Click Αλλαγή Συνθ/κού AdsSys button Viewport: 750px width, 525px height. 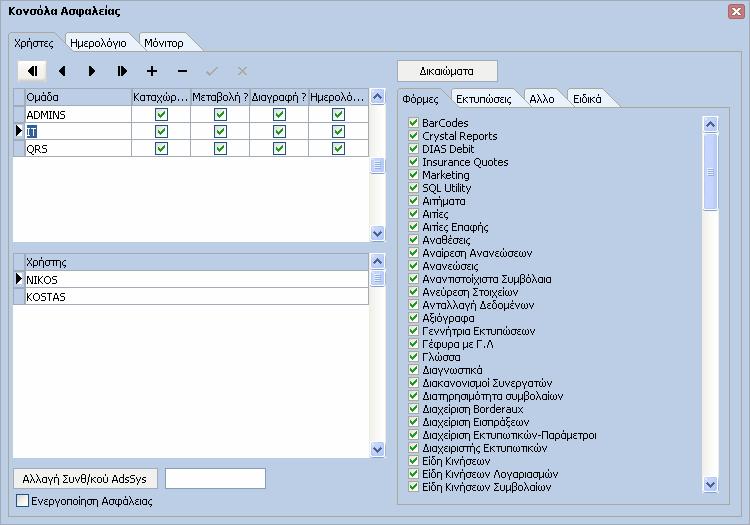coord(85,479)
